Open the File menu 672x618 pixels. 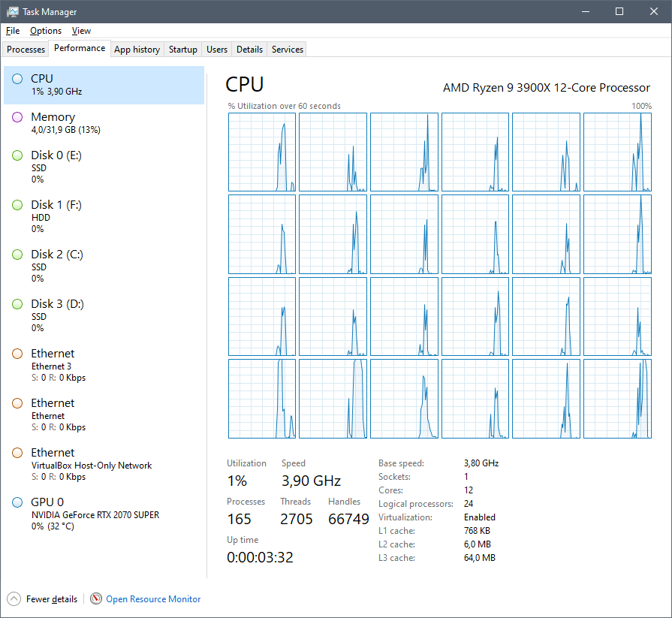pos(13,31)
